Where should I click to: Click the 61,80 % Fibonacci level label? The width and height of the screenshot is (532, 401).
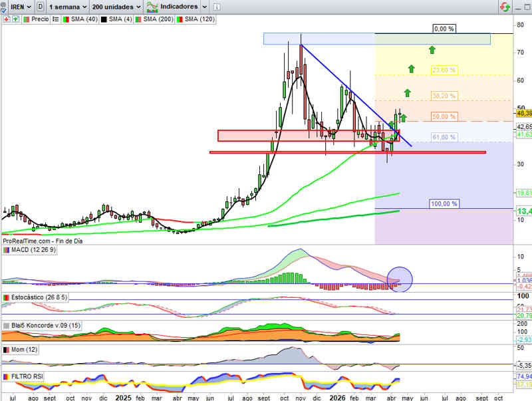[444, 138]
